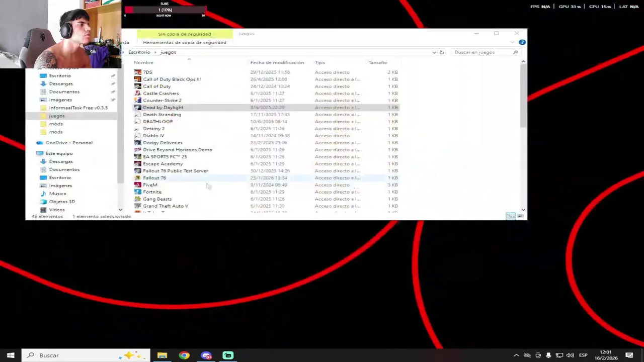Select the Escape Academy shortcut icon
This screenshot has width=644, height=362.
point(138,164)
